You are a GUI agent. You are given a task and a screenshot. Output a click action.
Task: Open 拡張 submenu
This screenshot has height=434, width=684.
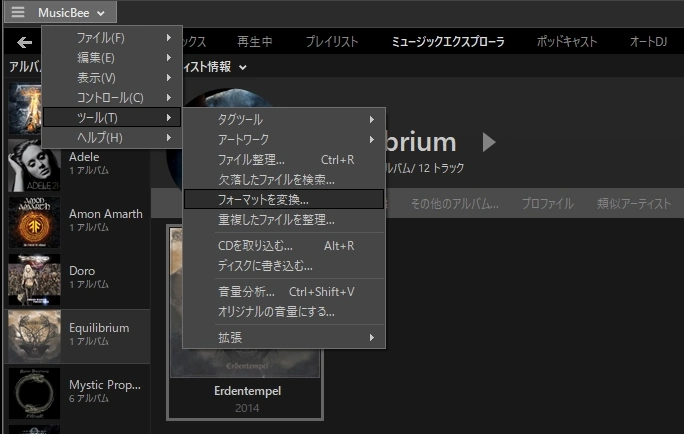(284, 337)
